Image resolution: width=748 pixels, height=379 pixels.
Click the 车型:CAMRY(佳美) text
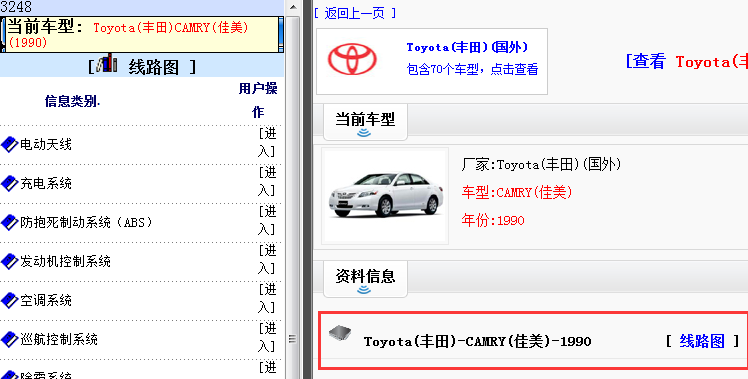517,192
